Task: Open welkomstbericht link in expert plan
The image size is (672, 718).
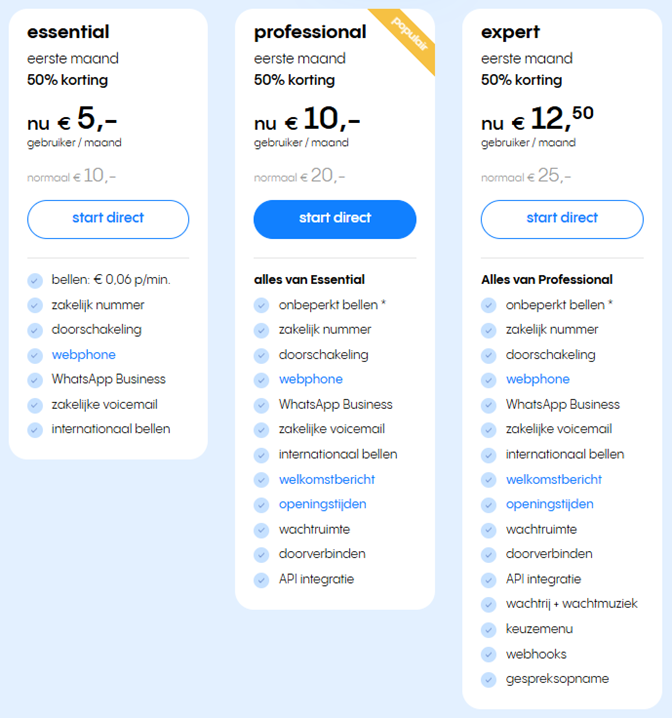Action: [554, 479]
